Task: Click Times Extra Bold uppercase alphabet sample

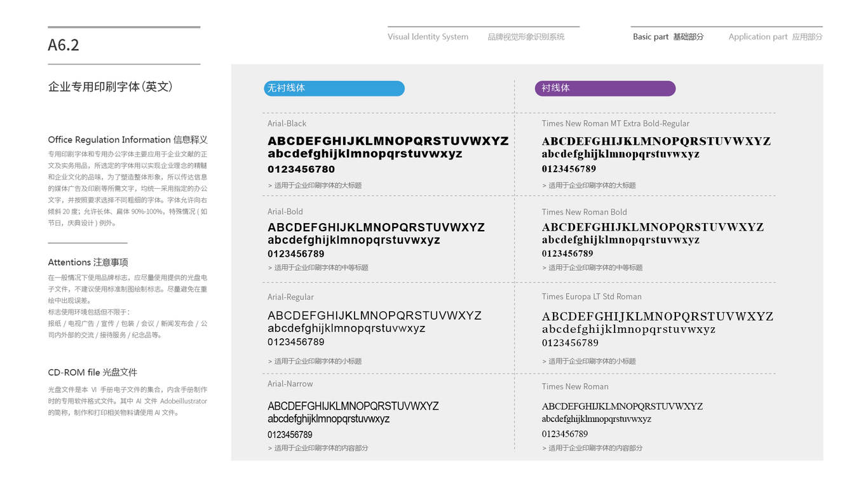Action: [656, 141]
